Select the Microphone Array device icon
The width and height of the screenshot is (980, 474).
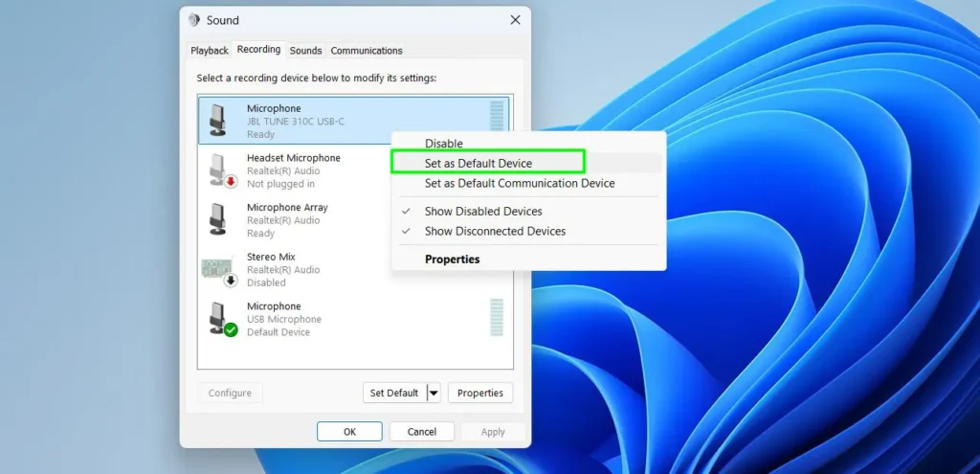pos(217,219)
